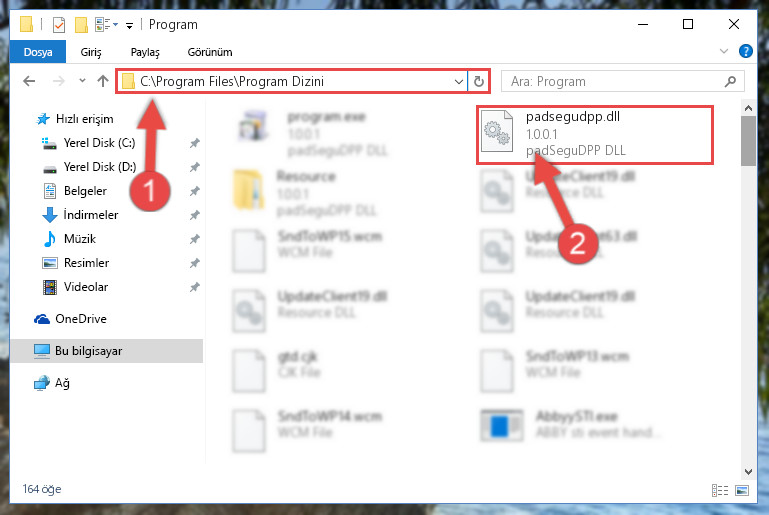
Task: Expand the ribbon with the chevron
Action: coord(723,51)
